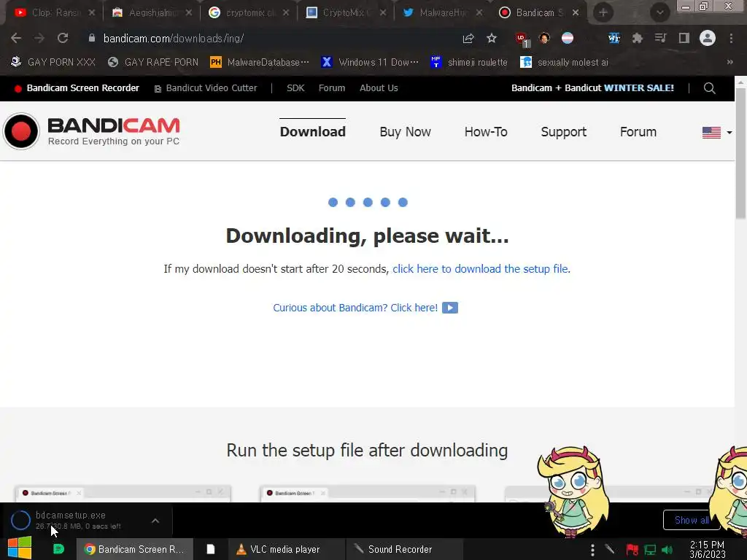The height and width of the screenshot is (560, 747).
Task: Open the Chrome profile avatar
Action: click(x=708, y=38)
